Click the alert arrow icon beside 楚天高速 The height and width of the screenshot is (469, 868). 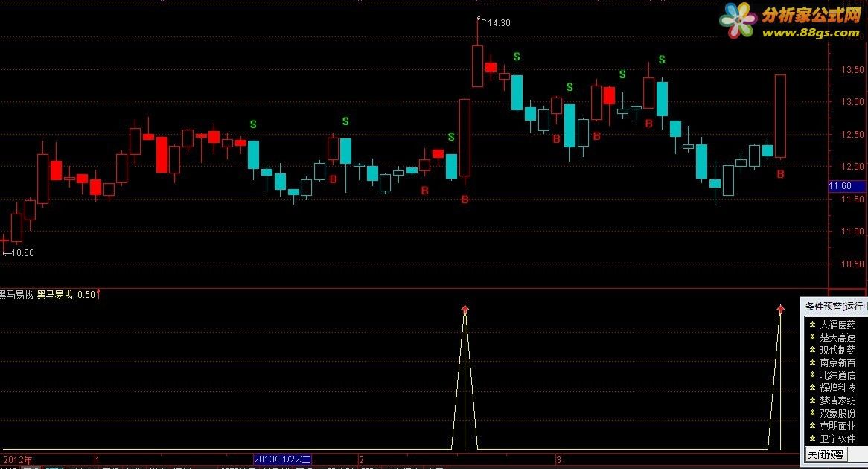coord(812,337)
